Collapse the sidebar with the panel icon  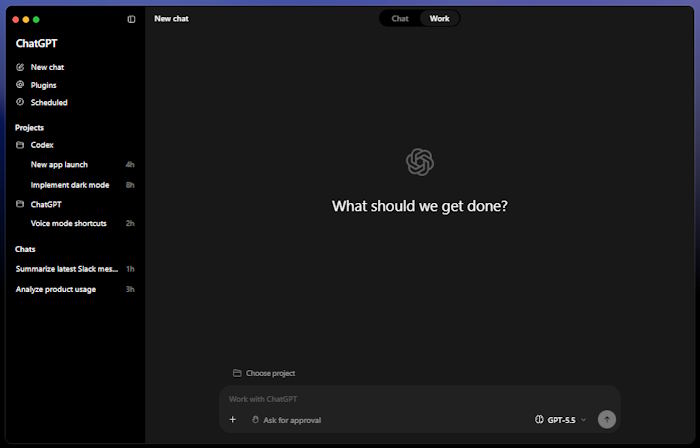point(131,19)
